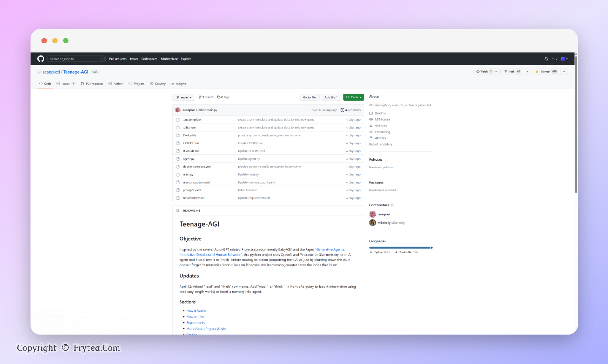Expand the Fork options arrow
Image resolution: width=608 pixels, height=364 pixels.
click(x=527, y=72)
